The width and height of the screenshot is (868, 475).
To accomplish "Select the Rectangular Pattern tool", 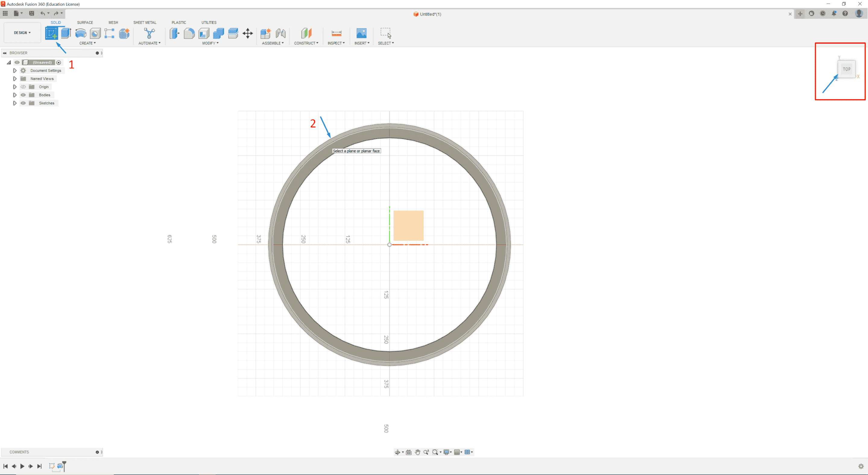I will [x=109, y=33].
